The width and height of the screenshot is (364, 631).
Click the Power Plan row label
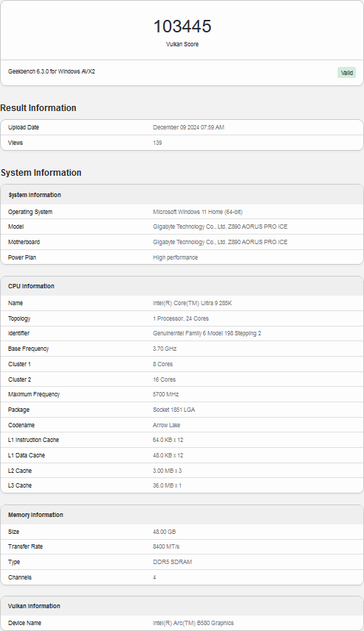[22, 257]
